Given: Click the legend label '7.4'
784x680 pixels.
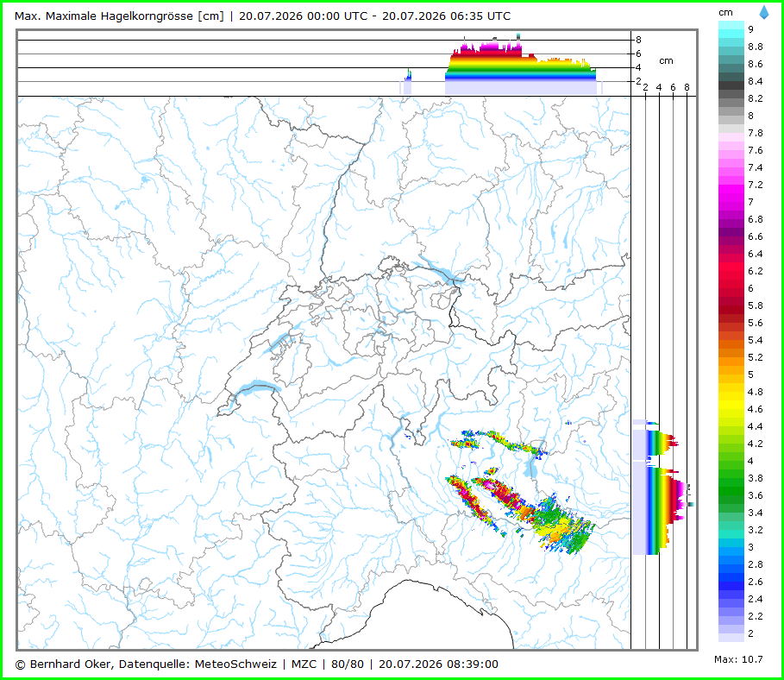Looking at the screenshot, I should tap(756, 167).
